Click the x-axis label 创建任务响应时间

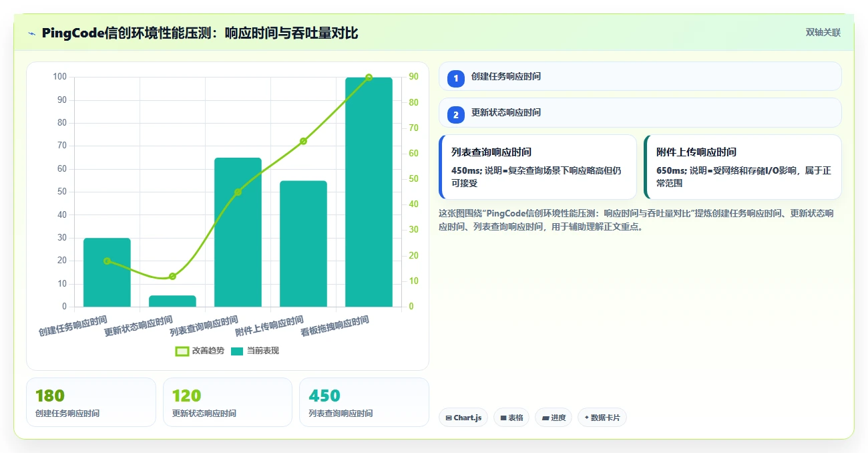tap(73, 327)
